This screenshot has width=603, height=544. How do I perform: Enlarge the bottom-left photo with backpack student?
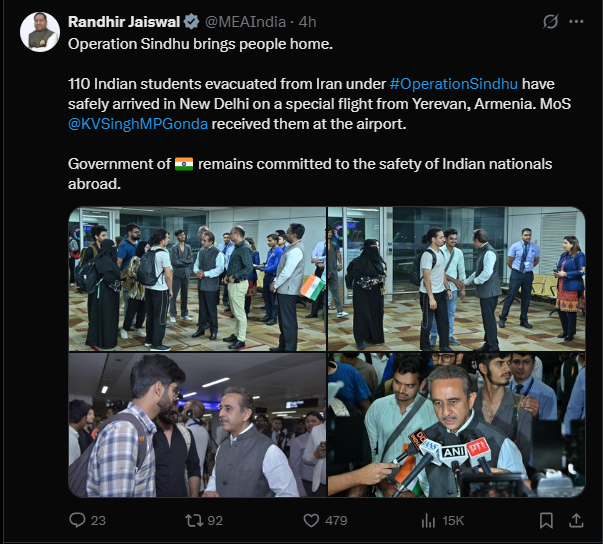[197, 425]
